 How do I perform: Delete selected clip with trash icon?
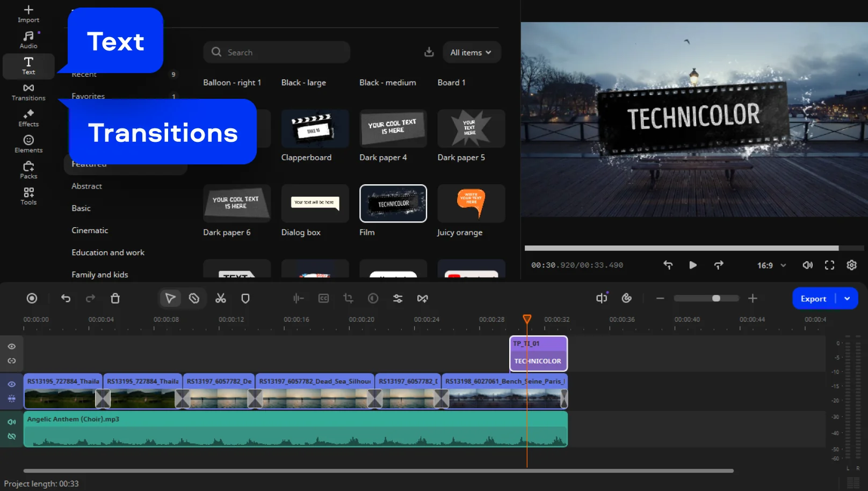[115, 299]
